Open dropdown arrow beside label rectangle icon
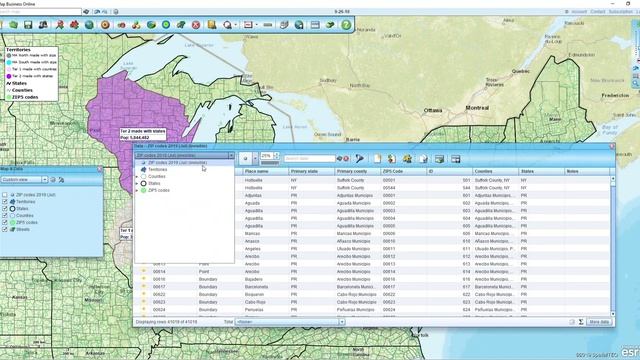 pyautogui.click(x=257, y=25)
